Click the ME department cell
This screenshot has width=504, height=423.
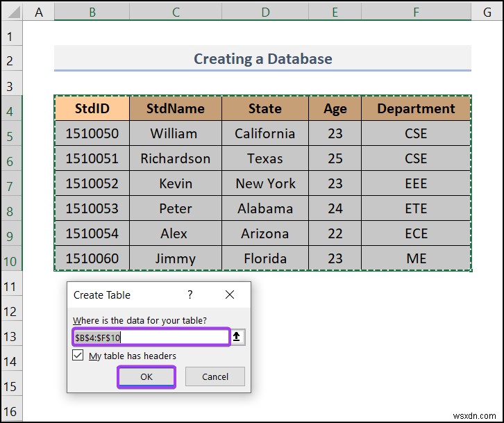[417, 258]
